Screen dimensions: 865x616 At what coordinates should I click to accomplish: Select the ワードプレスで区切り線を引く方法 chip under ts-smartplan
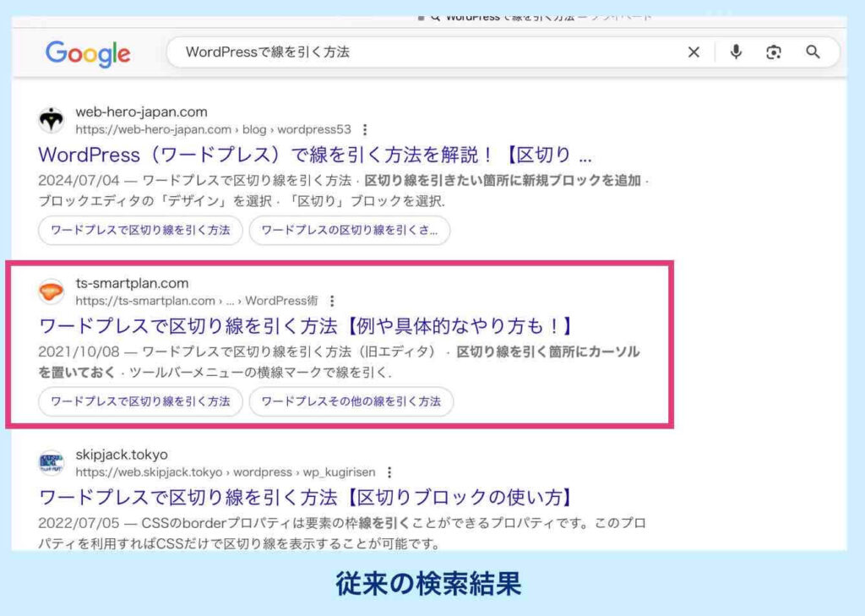[140, 401]
